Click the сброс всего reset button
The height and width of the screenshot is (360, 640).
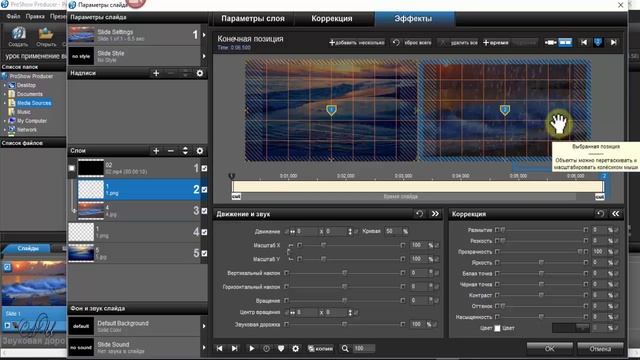click(412, 42)
